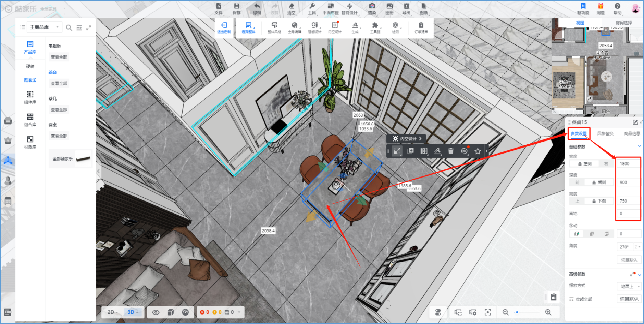
Task: Switch to 参数设置 tab
Action: pos(578,133)
